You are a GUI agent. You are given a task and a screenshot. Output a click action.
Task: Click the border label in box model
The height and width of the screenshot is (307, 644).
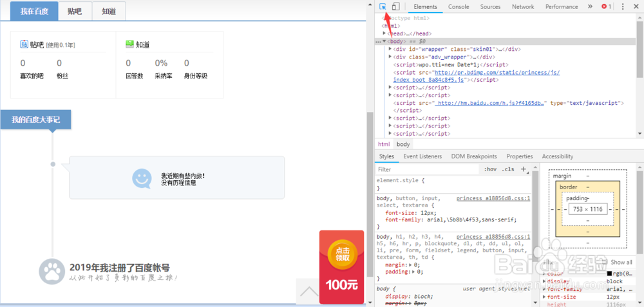pyautogui.click(x=569, y=187)
